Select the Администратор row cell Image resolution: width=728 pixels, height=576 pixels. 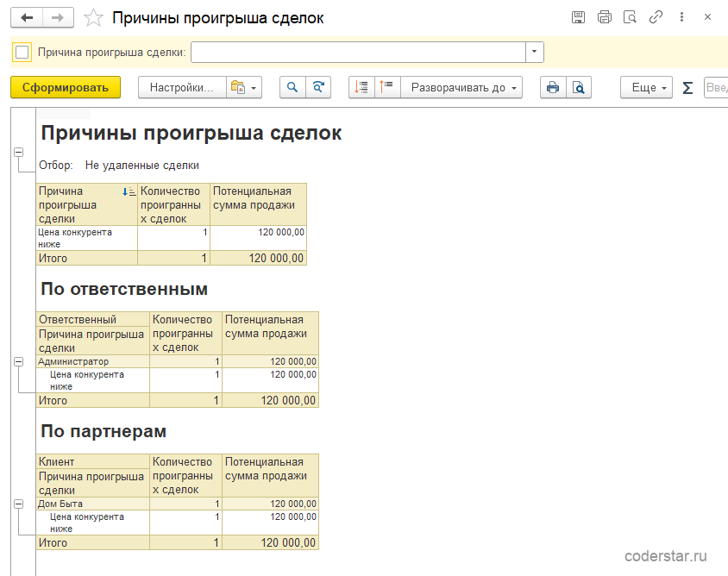click(x=93, y=361)
